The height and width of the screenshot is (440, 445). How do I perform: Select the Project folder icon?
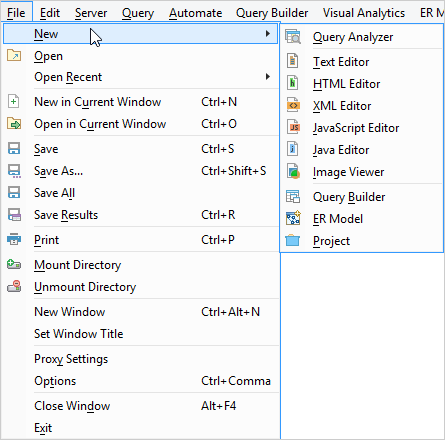click(x=293, y=240)
